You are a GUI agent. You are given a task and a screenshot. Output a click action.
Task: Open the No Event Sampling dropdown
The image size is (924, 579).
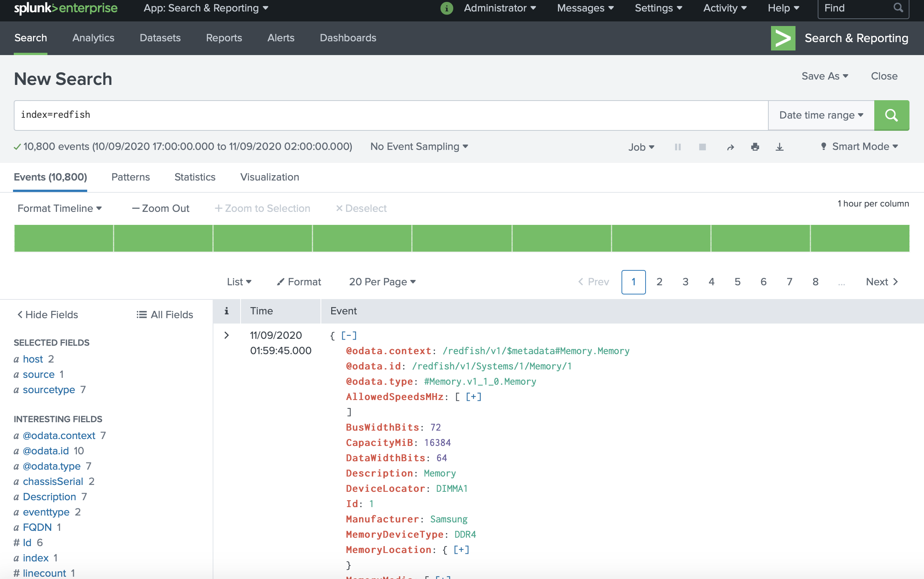(x=419, y=146)
